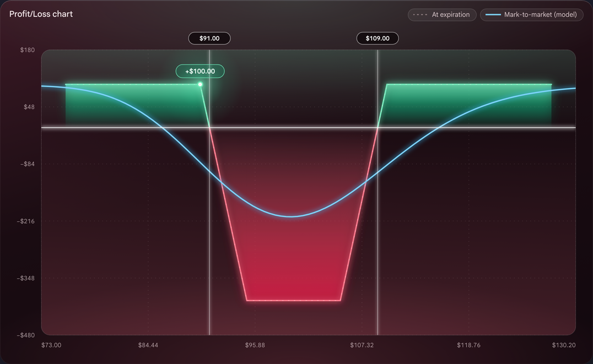Click the $91.00 breakeven label
The image size is (593, 364).
point(209,38)
